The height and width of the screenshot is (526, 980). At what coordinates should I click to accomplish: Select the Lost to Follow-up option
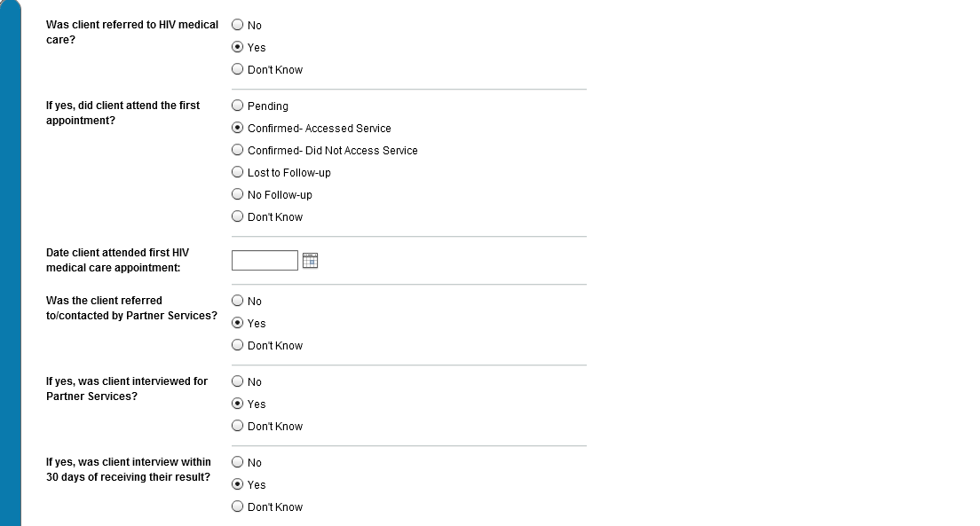[237, 172]
